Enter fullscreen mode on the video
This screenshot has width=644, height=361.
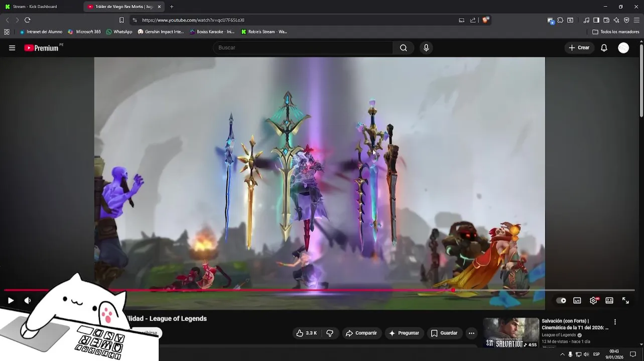625,300
